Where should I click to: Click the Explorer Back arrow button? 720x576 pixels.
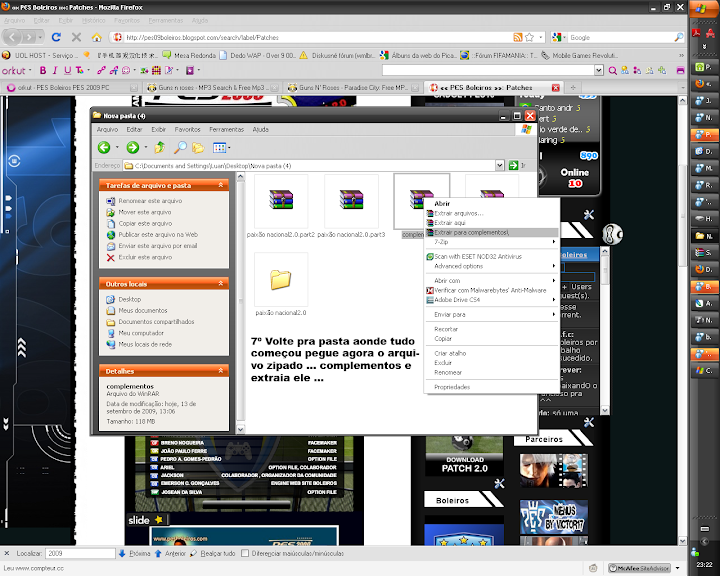point(103,147)
